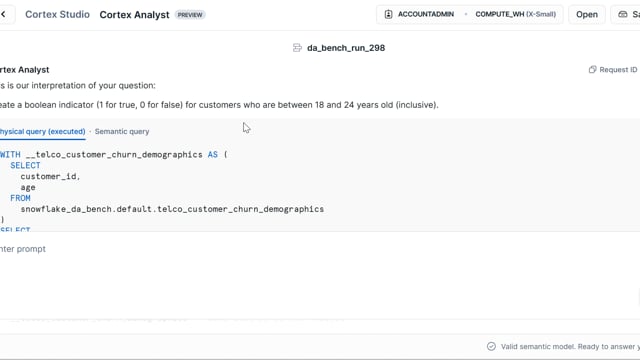Click the da_bench_run_298 model name
The width and height of the screenshot is (640, 360).
pyautogui.click(x=346, y=48)
